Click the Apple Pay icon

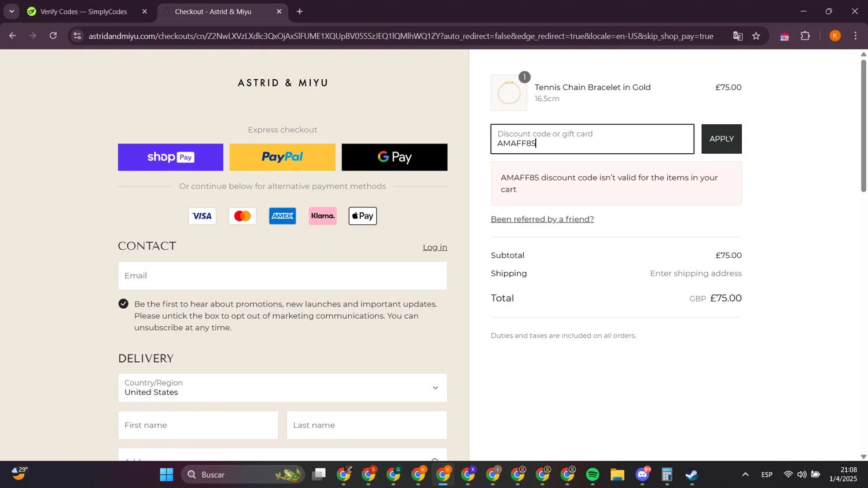point(363,216)
